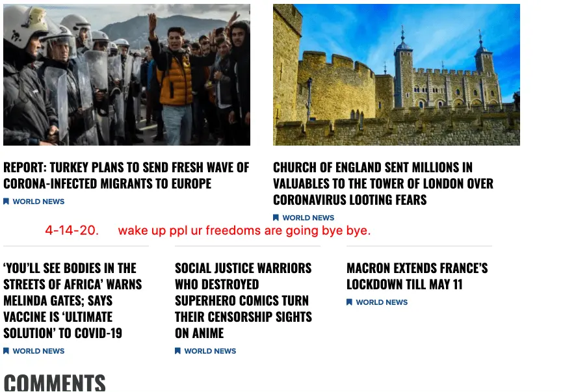Open the Turkey migrants headline
The height and width of the screenshot is (392, 563).
coord(126,175)
